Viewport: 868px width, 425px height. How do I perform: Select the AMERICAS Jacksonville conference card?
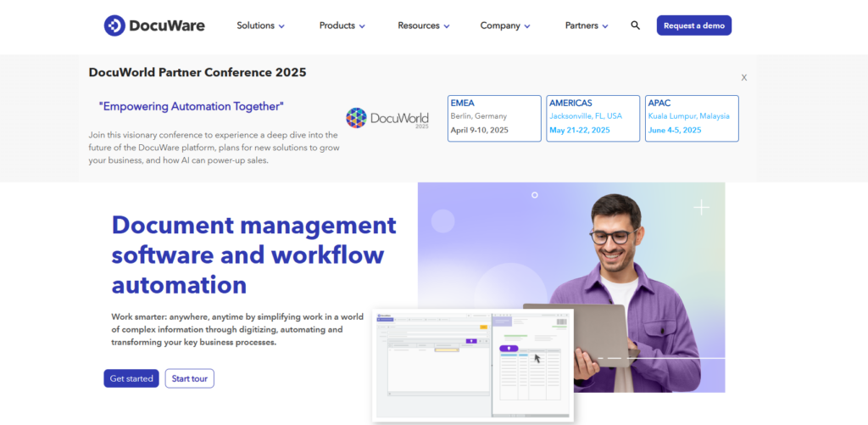click(x=593, y=118)
